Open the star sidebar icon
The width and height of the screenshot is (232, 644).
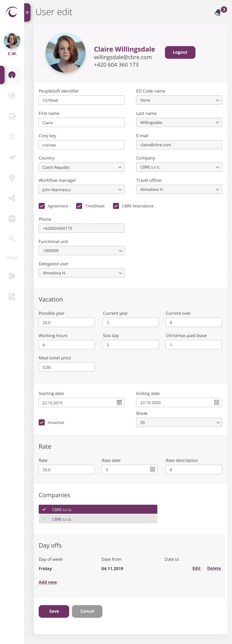click(12, 136)
